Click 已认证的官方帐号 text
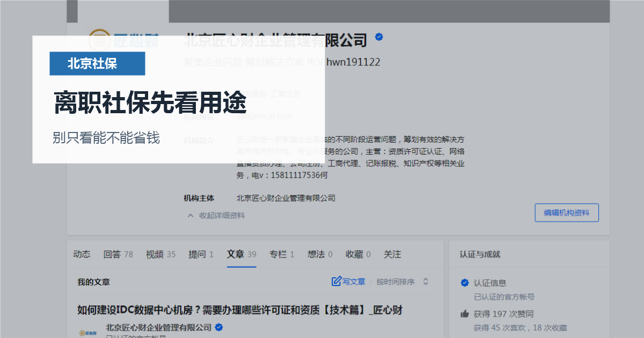 pyautogui.click(x=504, y=297)
